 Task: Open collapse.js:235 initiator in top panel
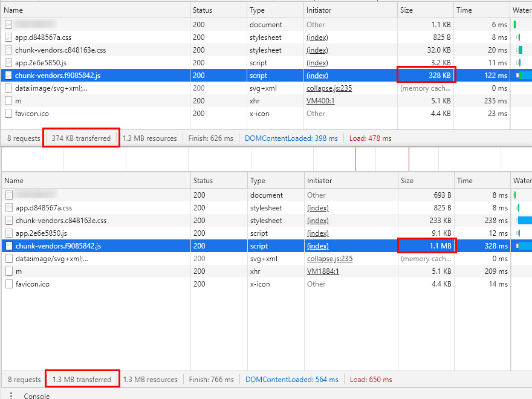[329, 88]
